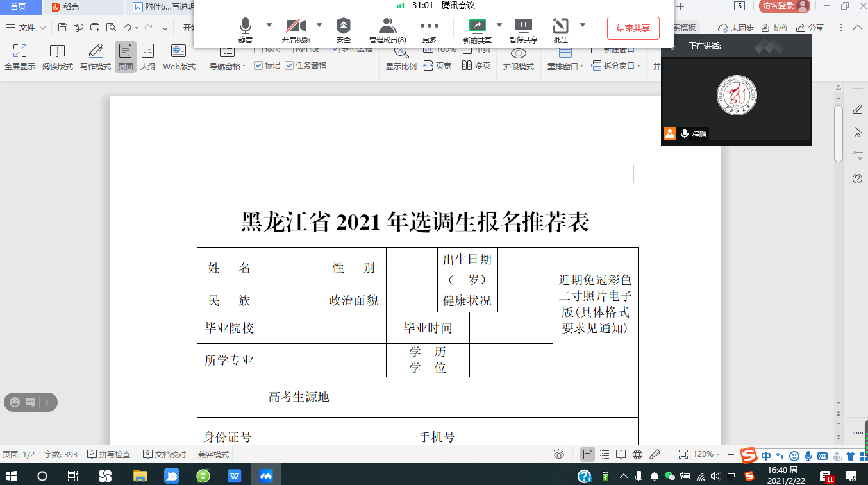Open File Explorer from the taskbar

pos(140,475)
